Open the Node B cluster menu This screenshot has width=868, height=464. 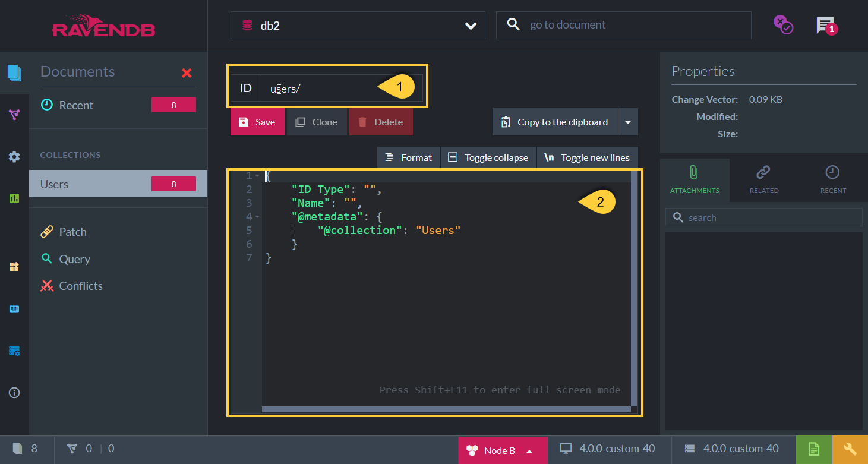click(503, 450)
